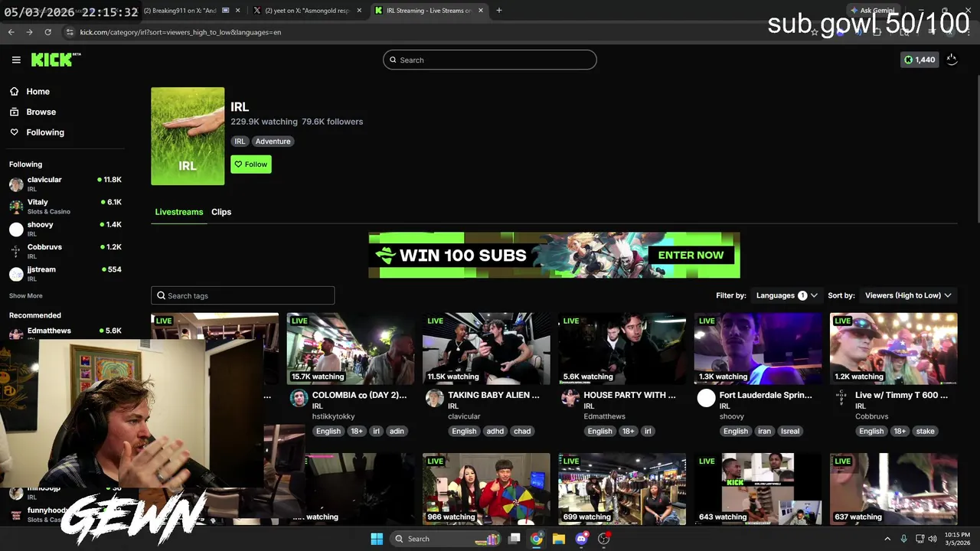
Task: Open the IRL category cover image
Action: point(188,136)
